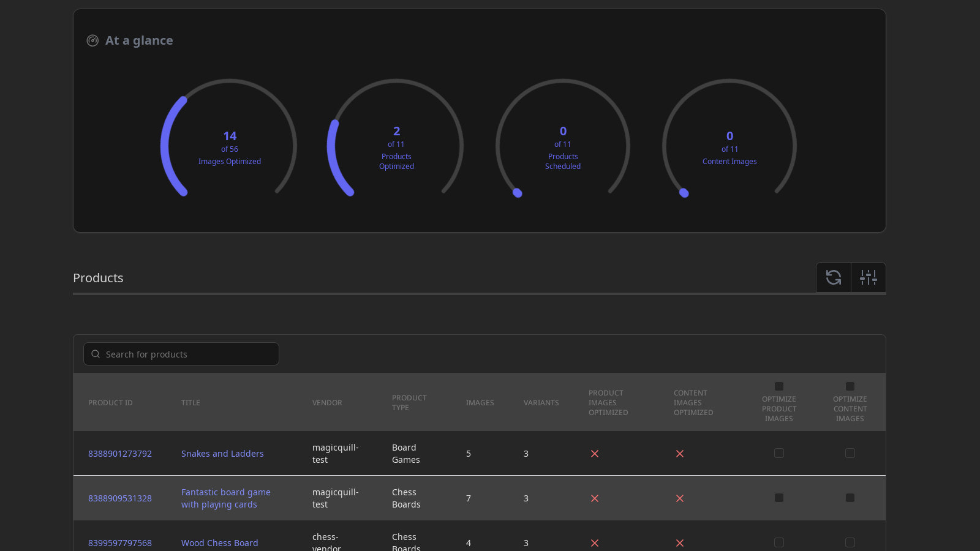Viewport: 980px width, 551px height.
Task: Check optimize product images for Wood Chess Board
Action: tap(779, 542)
